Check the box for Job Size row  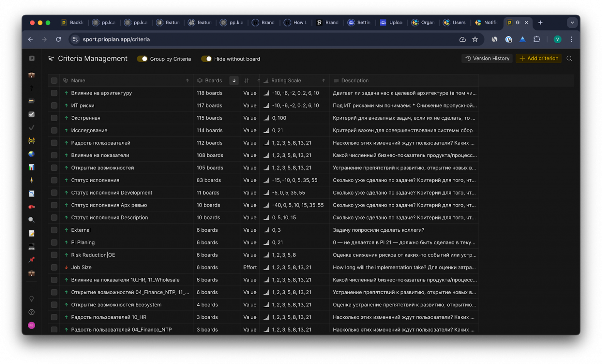pyautogui.click(x=54, y=267)
